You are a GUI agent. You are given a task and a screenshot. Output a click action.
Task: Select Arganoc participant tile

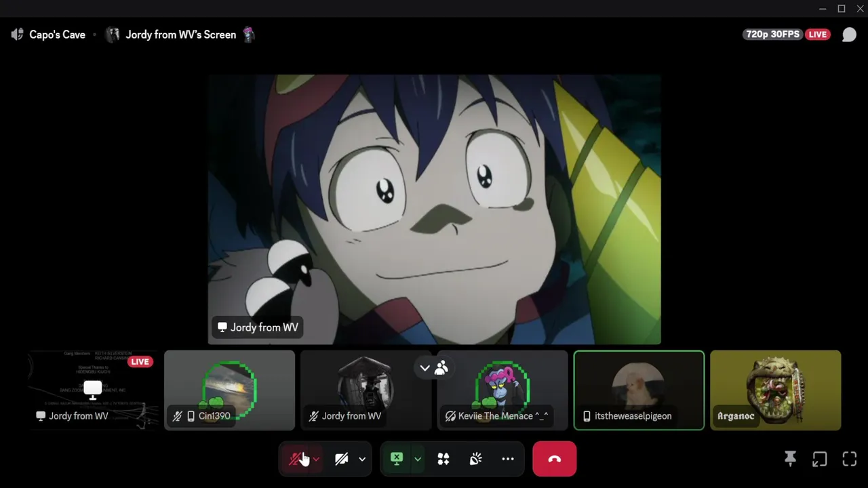click(x=775, y=390)
